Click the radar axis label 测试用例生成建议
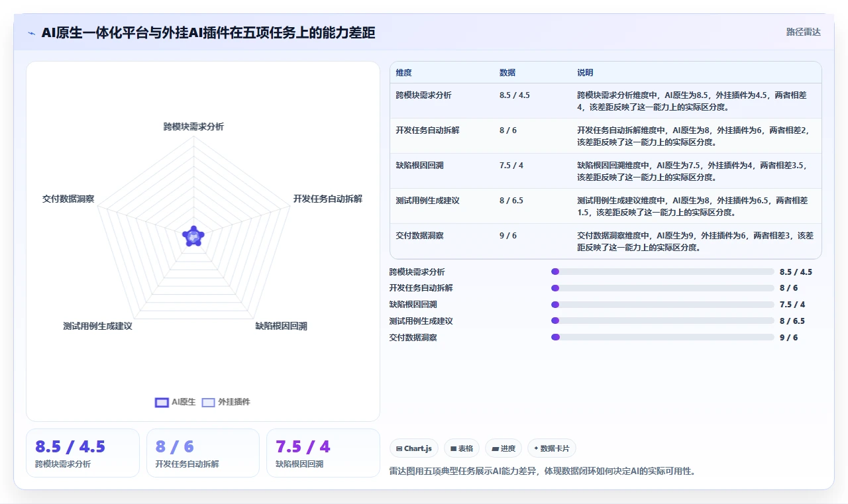Viewport: 848px width, 504px height. [98, 327]
